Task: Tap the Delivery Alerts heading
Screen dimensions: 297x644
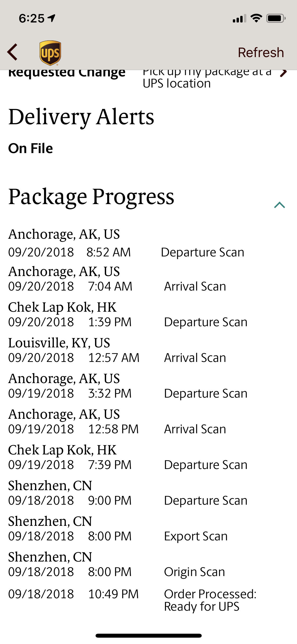Action: [81, 117]
